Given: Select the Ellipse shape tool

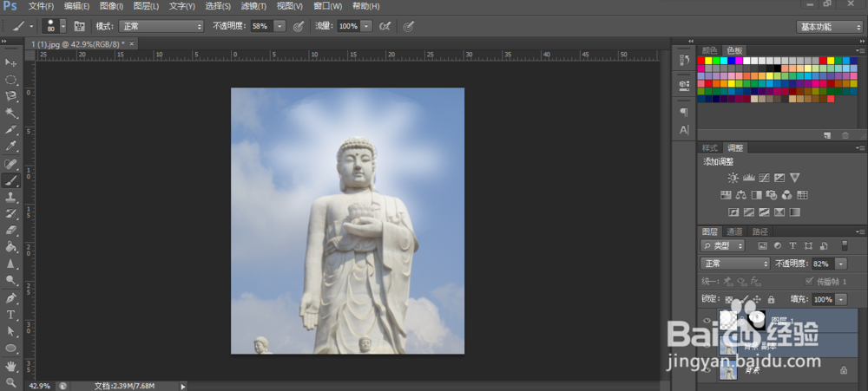Looking at the screenshot, I should click(10, 348).
